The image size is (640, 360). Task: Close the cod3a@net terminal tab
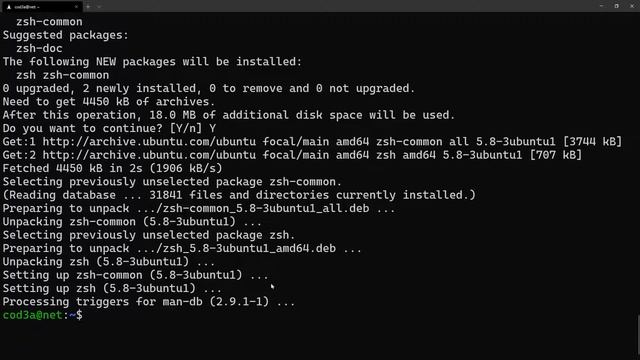[x=76, y=7]
